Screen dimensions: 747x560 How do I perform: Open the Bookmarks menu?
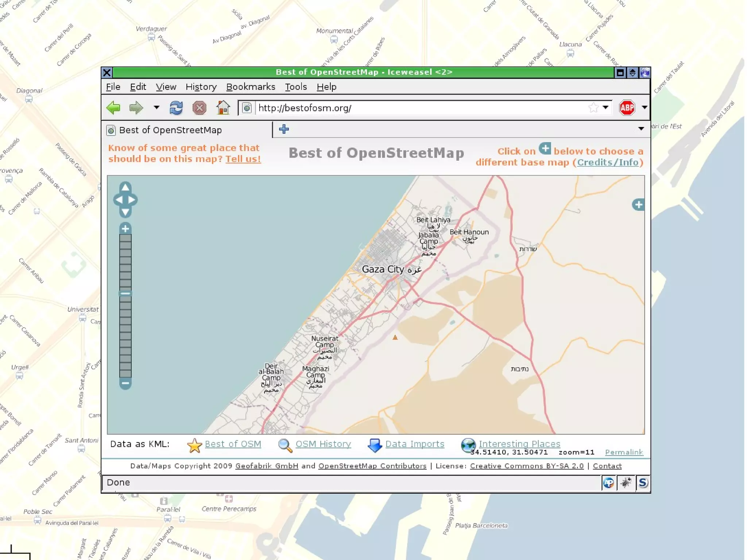point(251,87)
